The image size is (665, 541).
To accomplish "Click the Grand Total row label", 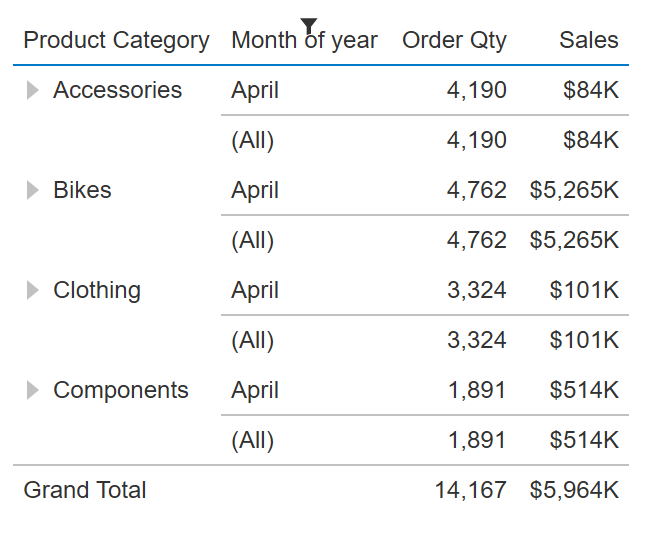I will (85, 490).
